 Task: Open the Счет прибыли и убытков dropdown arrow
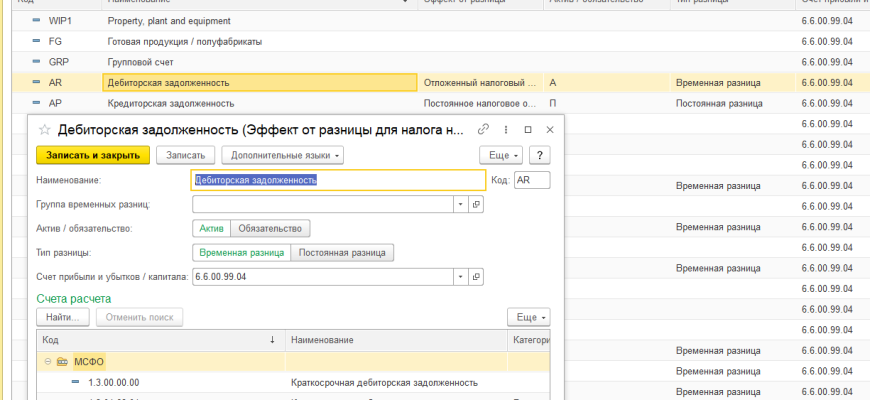[x=460, y=277]
